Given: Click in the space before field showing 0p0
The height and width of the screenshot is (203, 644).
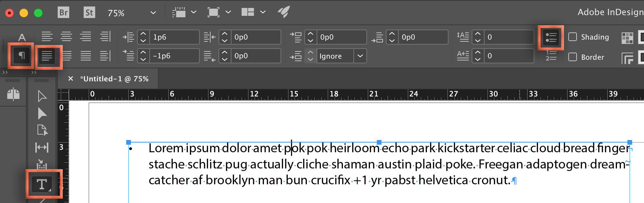Looking at the screenshot, I should pos(341,37).
